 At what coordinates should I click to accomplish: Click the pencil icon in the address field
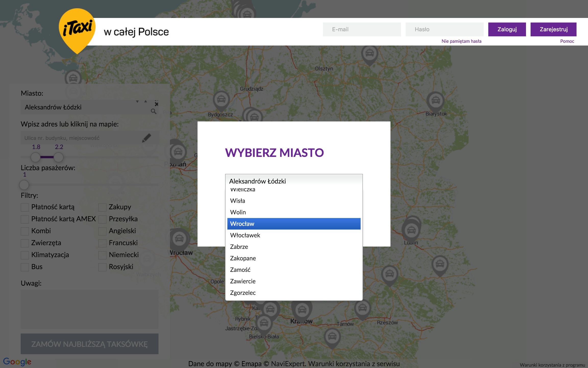pyautogui.click(x=146, y=138)
